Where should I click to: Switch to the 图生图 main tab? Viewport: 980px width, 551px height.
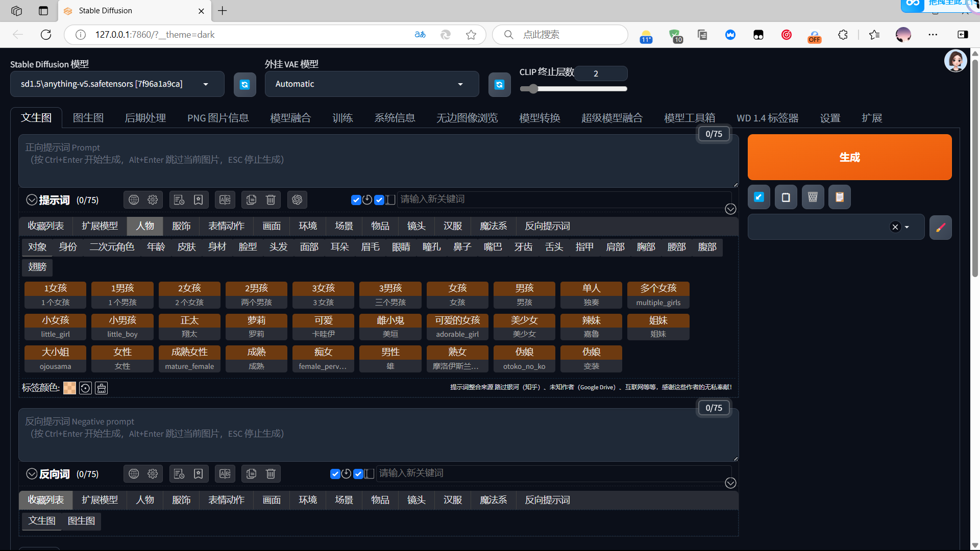pos(88,118)
